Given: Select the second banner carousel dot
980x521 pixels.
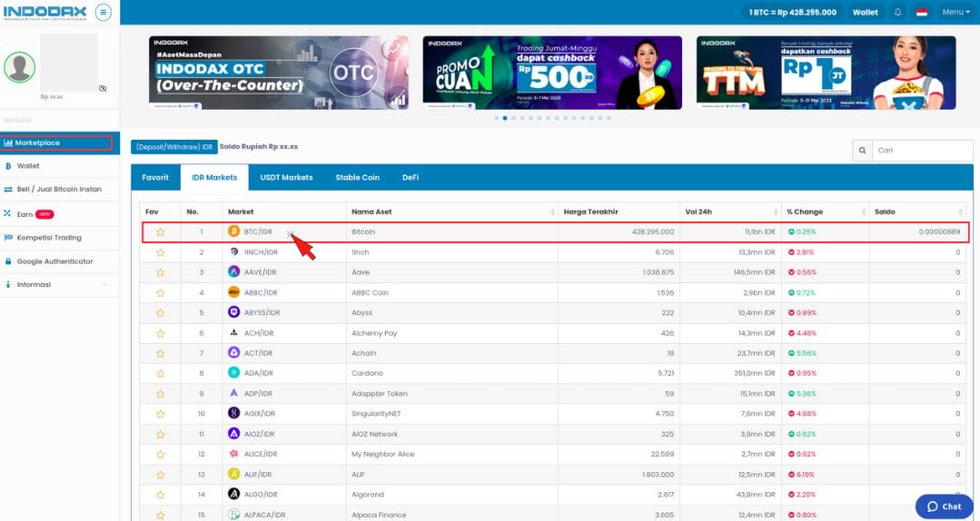Looking at the screenshot, I should pyautogui.click(x=505, y=118).
